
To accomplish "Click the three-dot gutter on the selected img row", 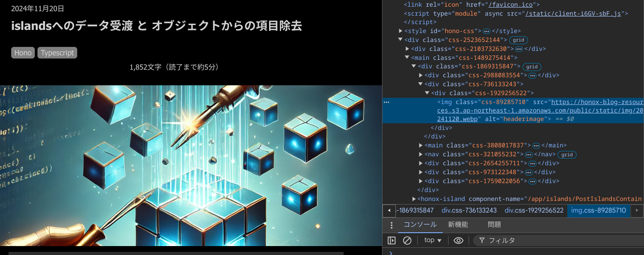I will tap(386, 102).
